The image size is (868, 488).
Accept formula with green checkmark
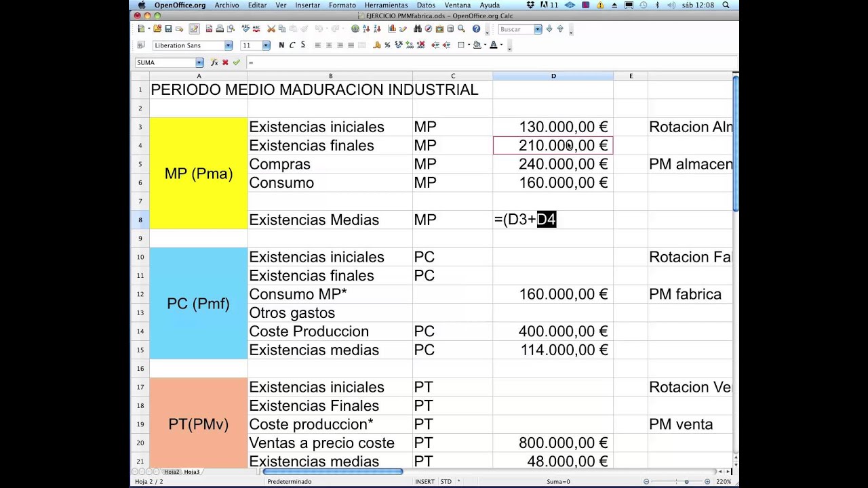coord(236,62)
